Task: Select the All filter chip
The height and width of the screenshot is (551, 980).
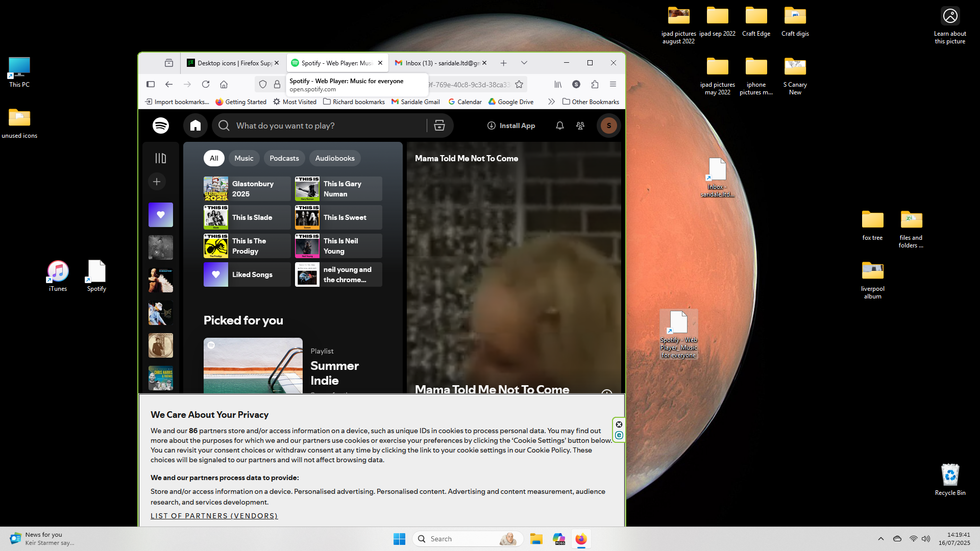Action: (x=214, y=158)
